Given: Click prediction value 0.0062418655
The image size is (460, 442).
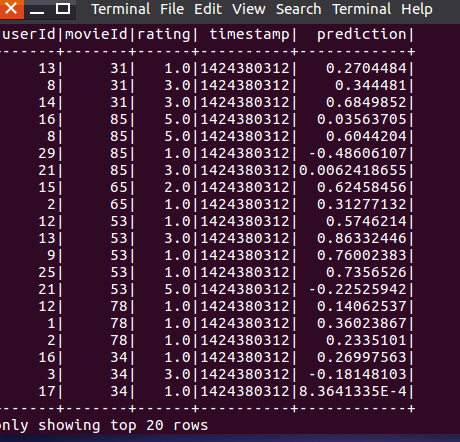Looking at the screenshot, I should 353,171.
